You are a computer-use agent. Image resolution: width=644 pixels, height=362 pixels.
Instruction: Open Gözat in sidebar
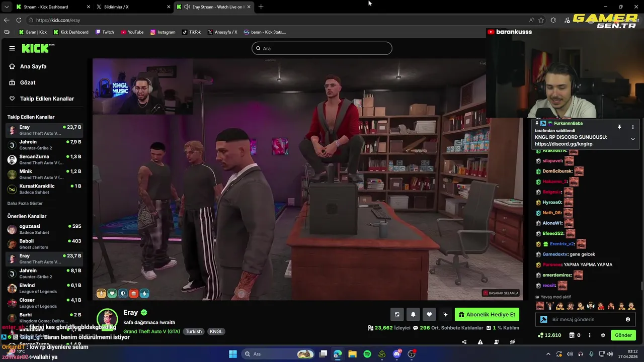click(28, 82)
